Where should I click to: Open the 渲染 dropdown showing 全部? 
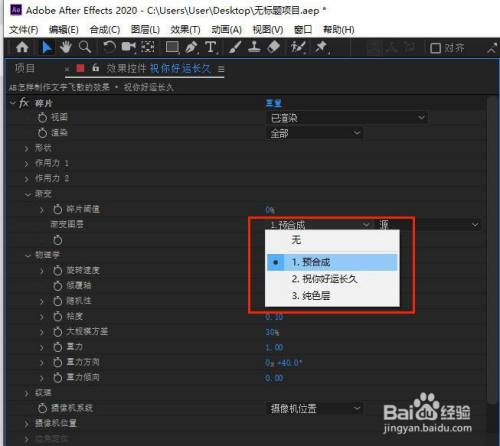click(x=314, y=133)
